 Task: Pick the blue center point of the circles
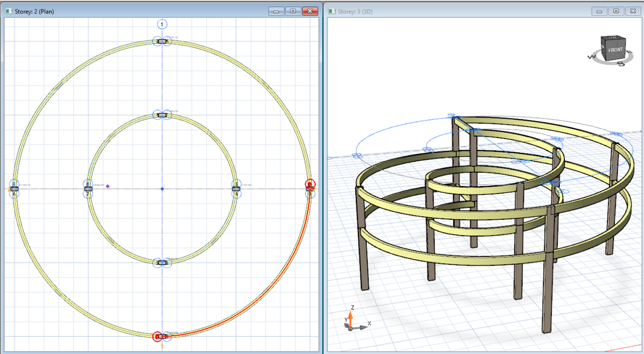click(162, 188)
